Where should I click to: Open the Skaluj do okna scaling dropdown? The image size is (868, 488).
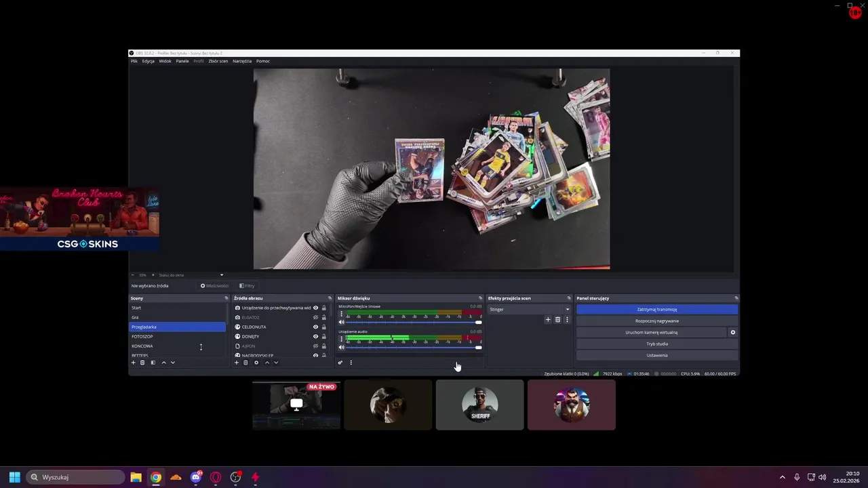(x=191, y=275)
